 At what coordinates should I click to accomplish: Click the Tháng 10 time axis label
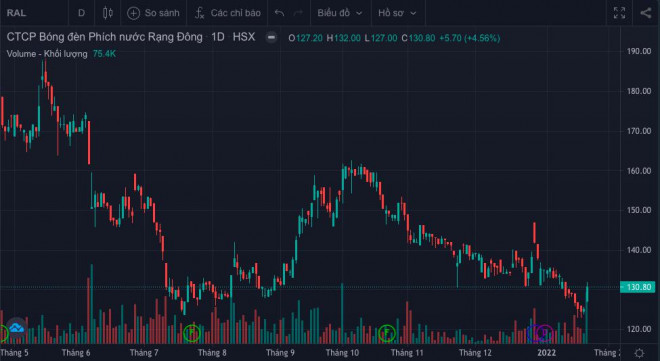(342, 353)
